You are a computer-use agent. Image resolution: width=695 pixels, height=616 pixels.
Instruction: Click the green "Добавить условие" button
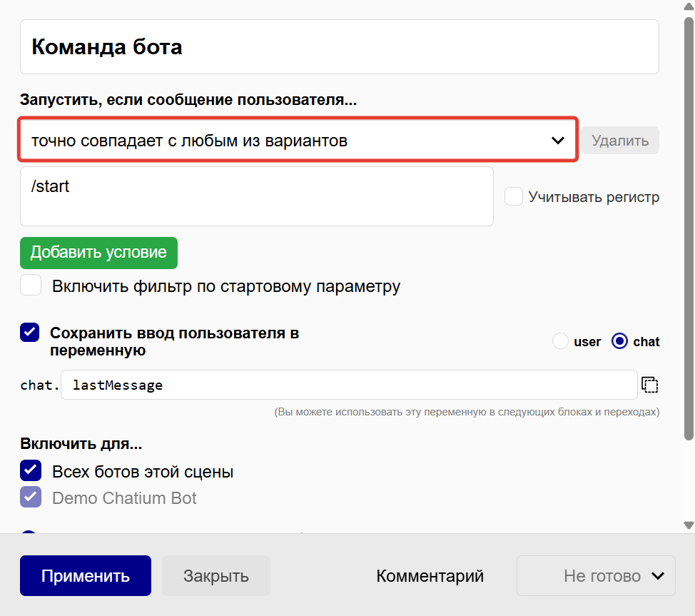(x=98, y=253)
